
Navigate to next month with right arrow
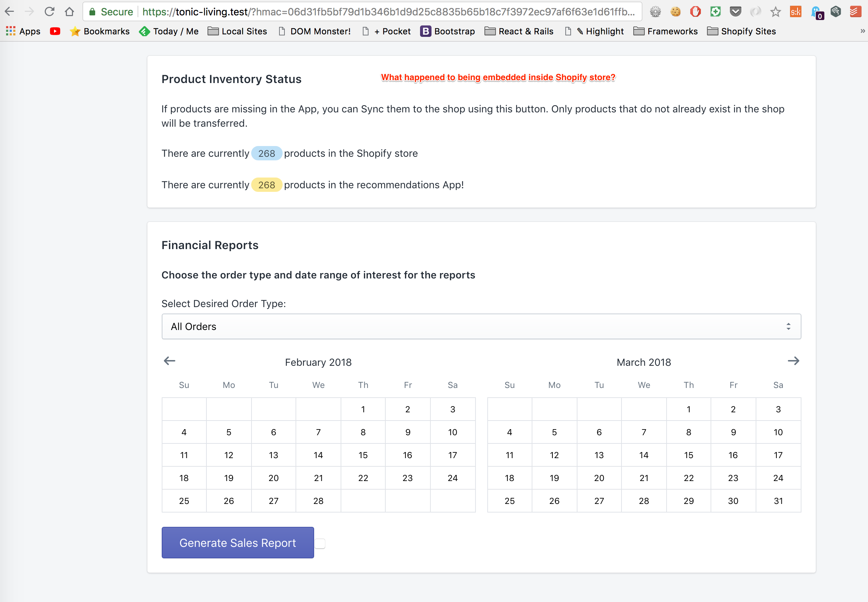click(x=794, y=361)
